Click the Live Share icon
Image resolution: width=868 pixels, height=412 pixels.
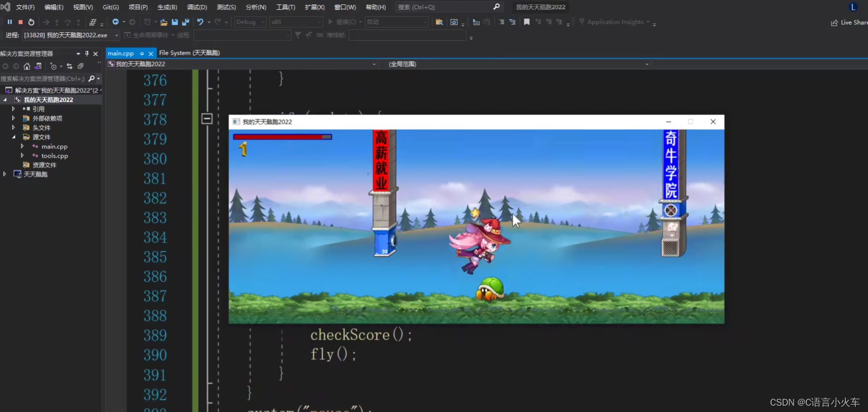(x=834, y=23)
